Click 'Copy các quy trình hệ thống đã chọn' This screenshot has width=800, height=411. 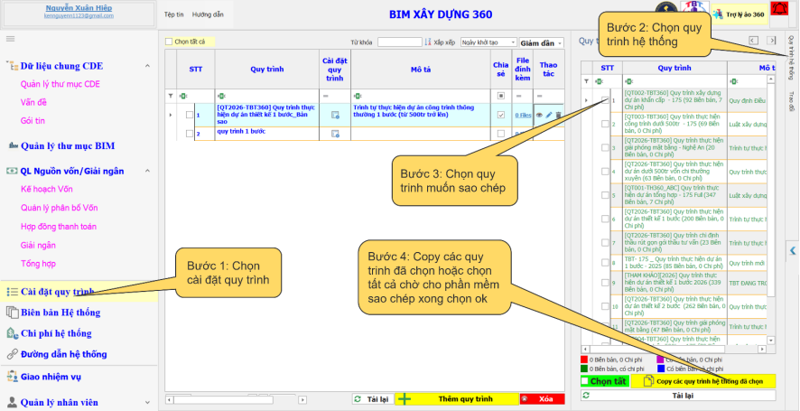[704, 381]
